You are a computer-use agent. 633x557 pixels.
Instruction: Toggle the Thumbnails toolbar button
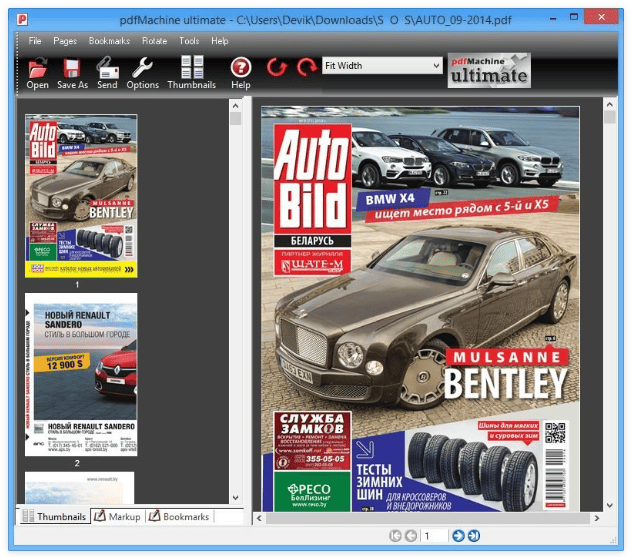pyautogui.click(x=192, y=73)
